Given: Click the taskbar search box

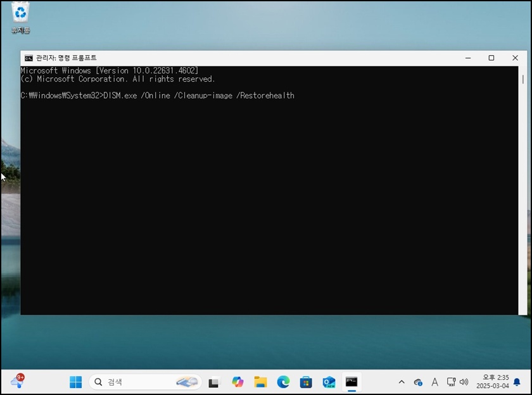Looking at the screenshot, I should 145,382.
